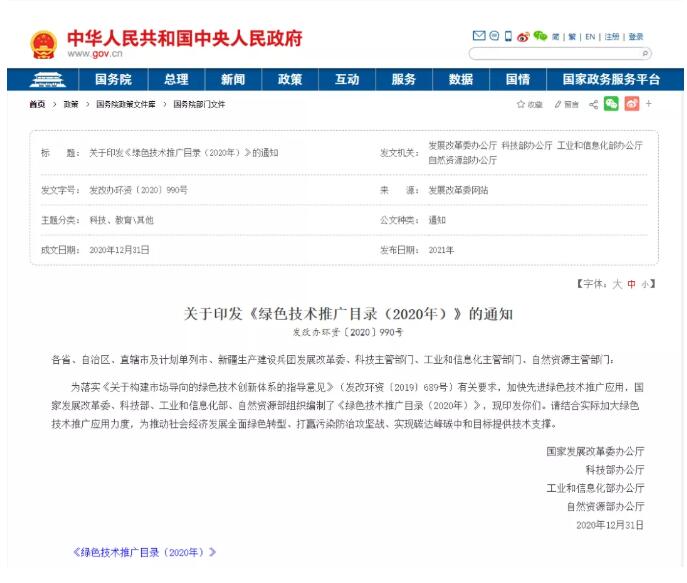Click the article headline 关于印发《绿色技术推广目录（2020年）》的通知

[x=348, y=314]
